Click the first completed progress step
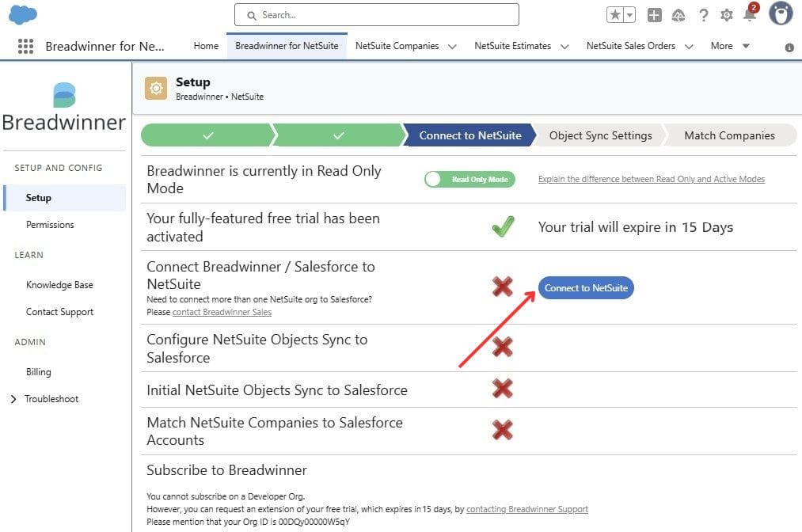 [x=207, y=135]
